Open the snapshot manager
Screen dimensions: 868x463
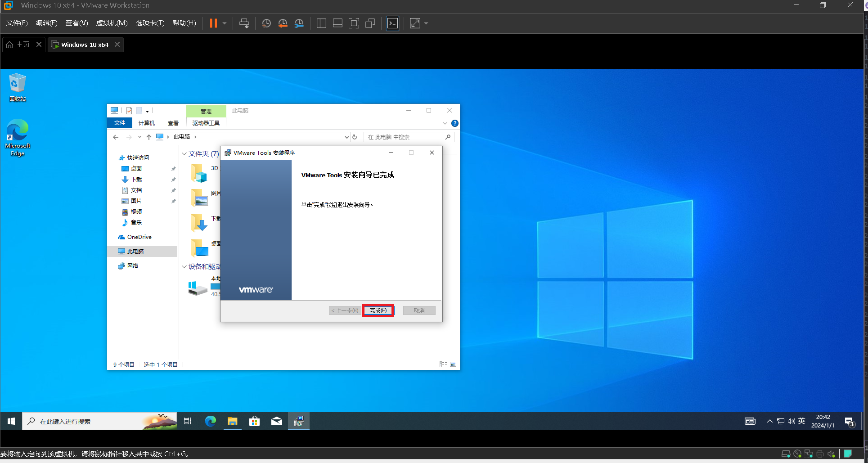coord(299,23)
